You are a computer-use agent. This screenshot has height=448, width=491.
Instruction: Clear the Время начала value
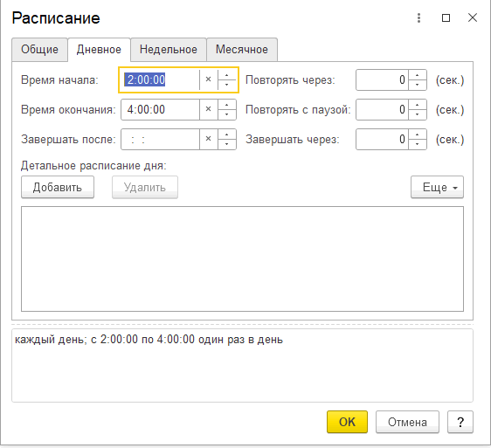[x=208, y=79]
